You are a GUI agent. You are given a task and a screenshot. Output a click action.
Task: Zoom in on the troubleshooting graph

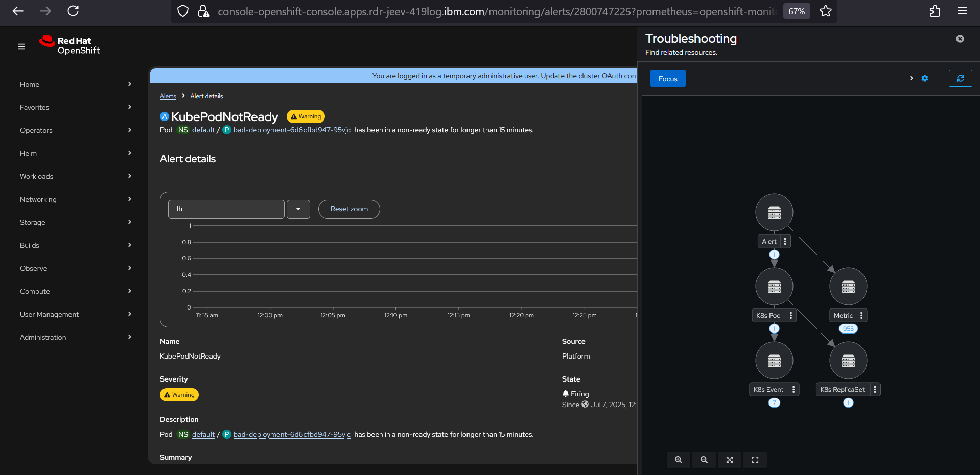click(678, 460)
